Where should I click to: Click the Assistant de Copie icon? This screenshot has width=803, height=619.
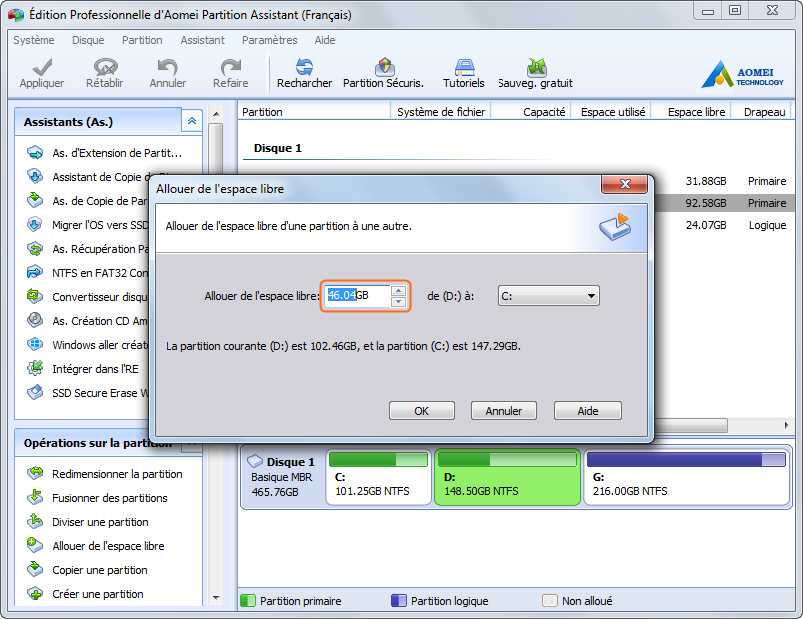click(35, 177)
